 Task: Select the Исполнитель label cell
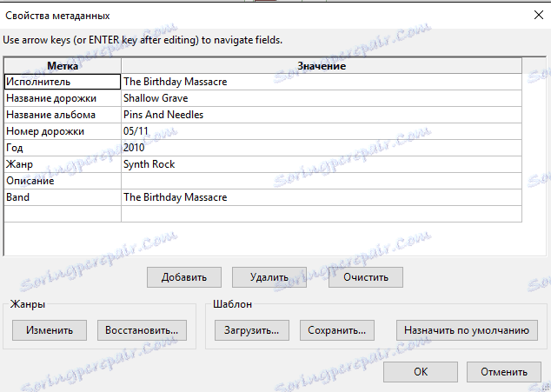(63, 82)
